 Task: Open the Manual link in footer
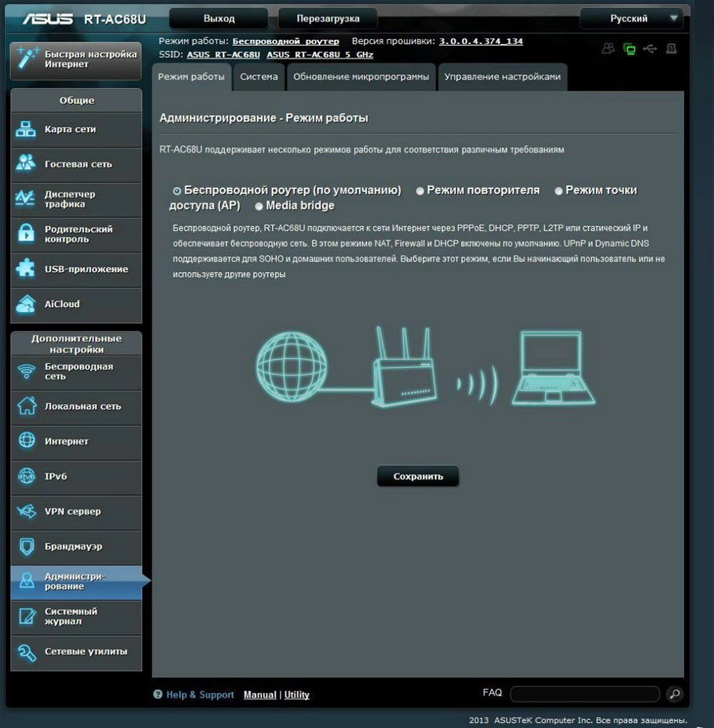click(x=260, y=694)
